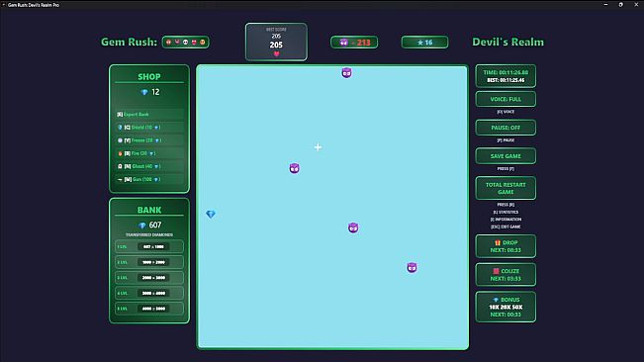Image resolution: width=644 pixels, height=362 pixels.
Task: Click the purple devil in the playfield center
Action: pyautogui.click(x=353, y=227)
